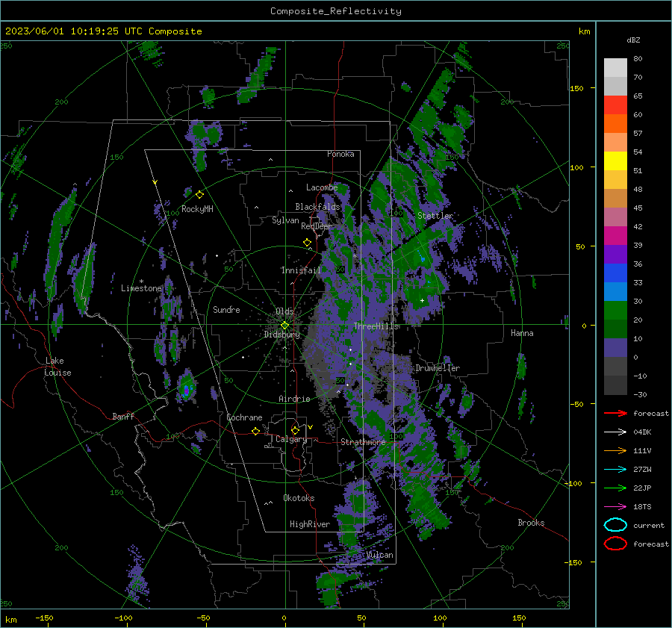Pick the bright green 20-30 dBZ swatch

tap(615, 311)
